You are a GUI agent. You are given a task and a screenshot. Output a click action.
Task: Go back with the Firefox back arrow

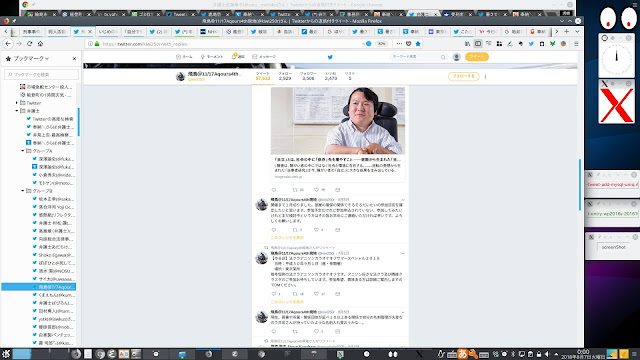(x=8, y=44)
